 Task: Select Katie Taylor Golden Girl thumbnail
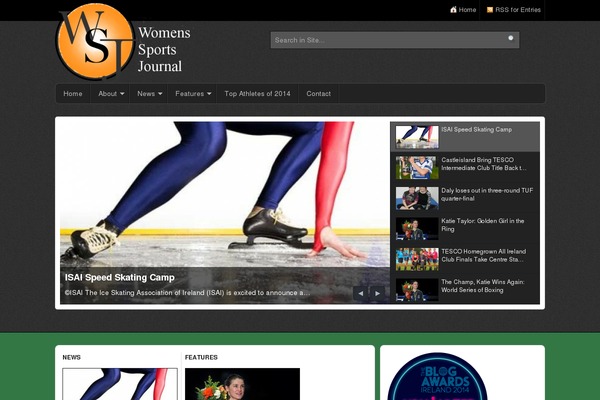[417, 229]
